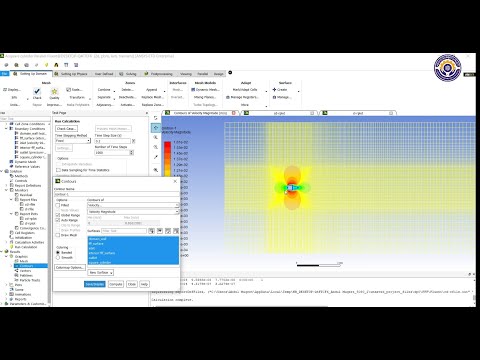Click the Close button in Contours dialog
The image size is (480, 360).
tap(132, 284)
